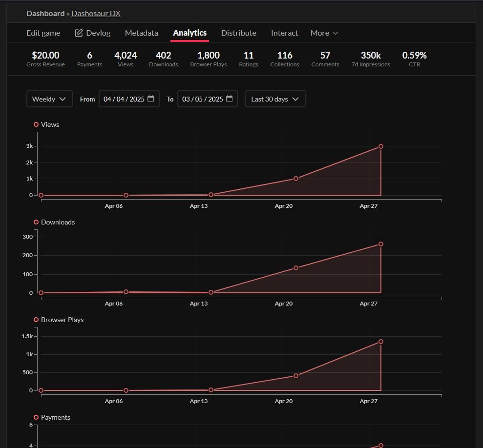Toggle the Browser Plays legend marker

36,320
